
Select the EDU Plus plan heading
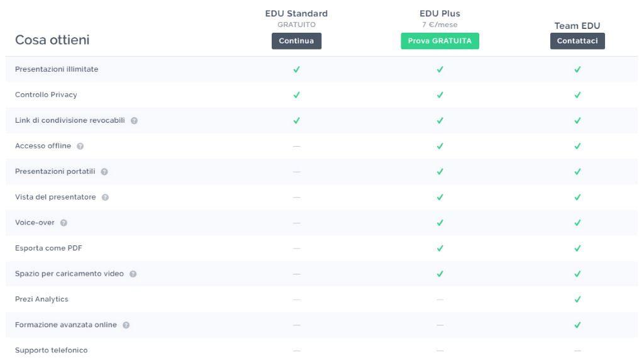(440, 14)
